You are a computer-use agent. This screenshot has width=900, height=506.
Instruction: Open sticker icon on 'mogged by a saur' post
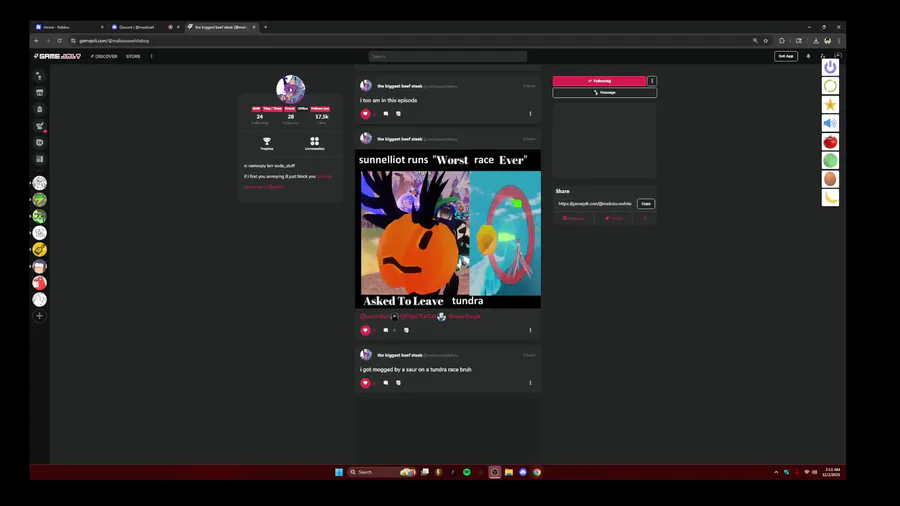point(398,383)
